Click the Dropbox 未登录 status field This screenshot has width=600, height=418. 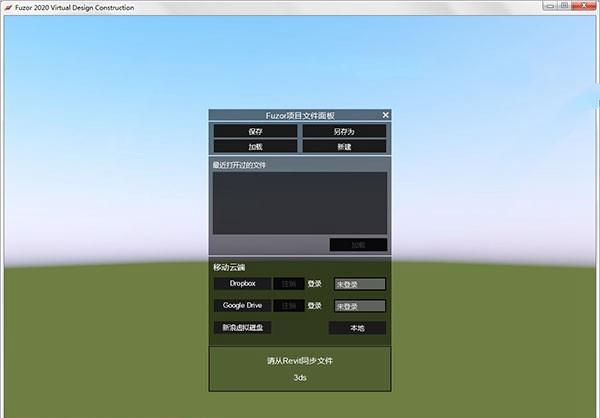click(359, 284)
